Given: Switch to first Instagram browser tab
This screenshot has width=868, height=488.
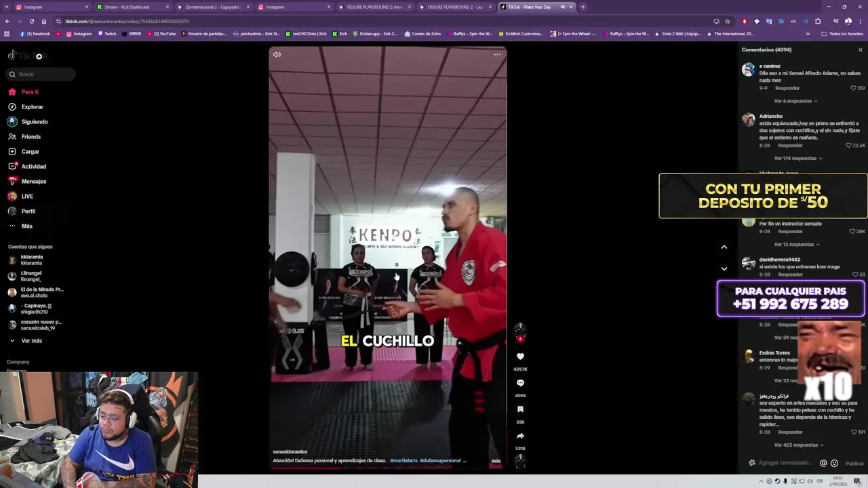Looking at the screenshot, I should (x=52, y=7).
